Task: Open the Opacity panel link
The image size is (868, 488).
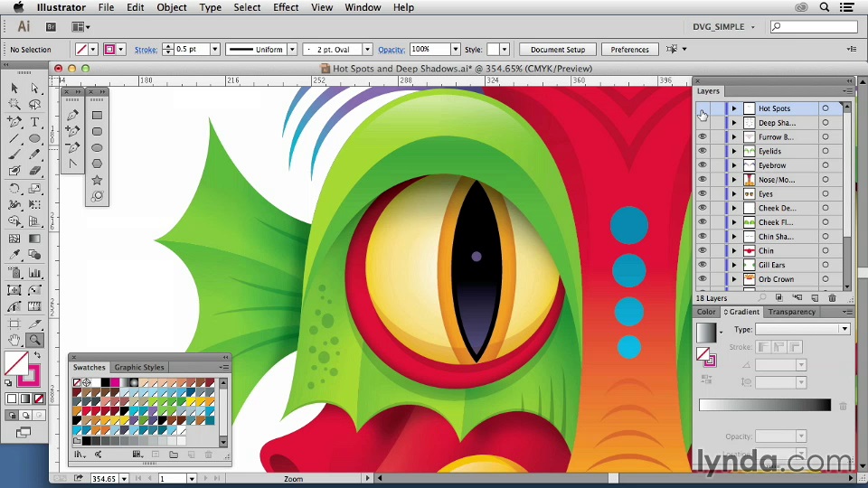Action: tap(392, 50)
